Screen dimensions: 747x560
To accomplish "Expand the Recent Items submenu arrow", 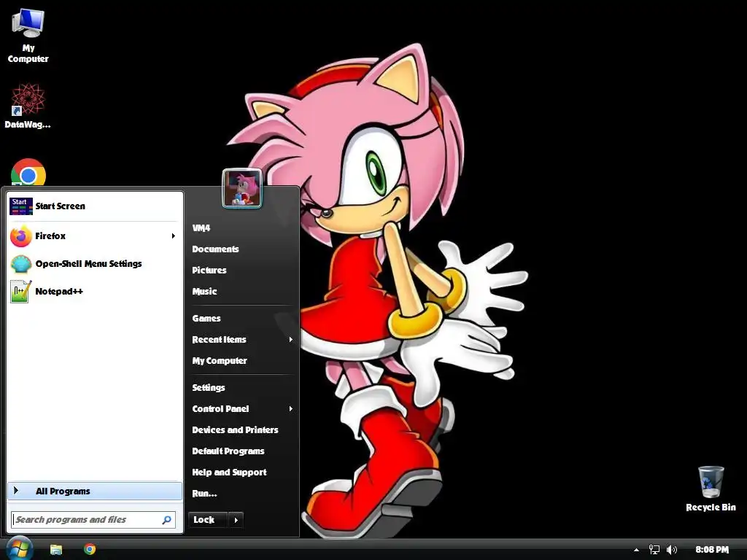I will coord(290,340).
